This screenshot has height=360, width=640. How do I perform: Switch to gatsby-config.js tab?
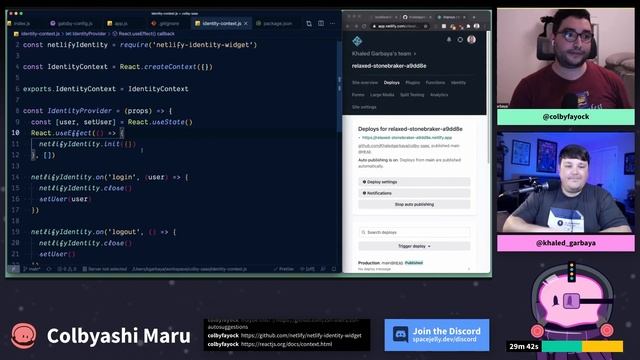[71, 24]
